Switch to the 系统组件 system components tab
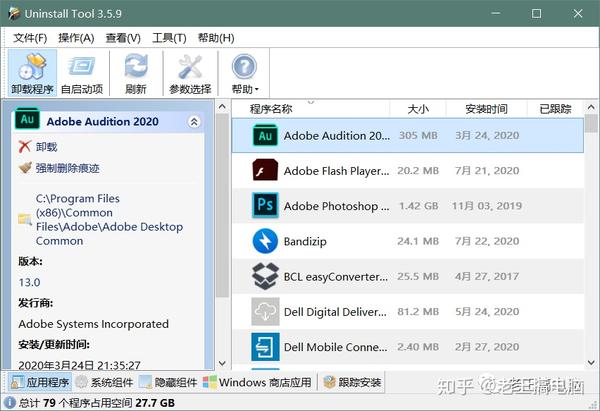This screenshot has width=600, height=411. pyautogui.click(x=104, y=382)
